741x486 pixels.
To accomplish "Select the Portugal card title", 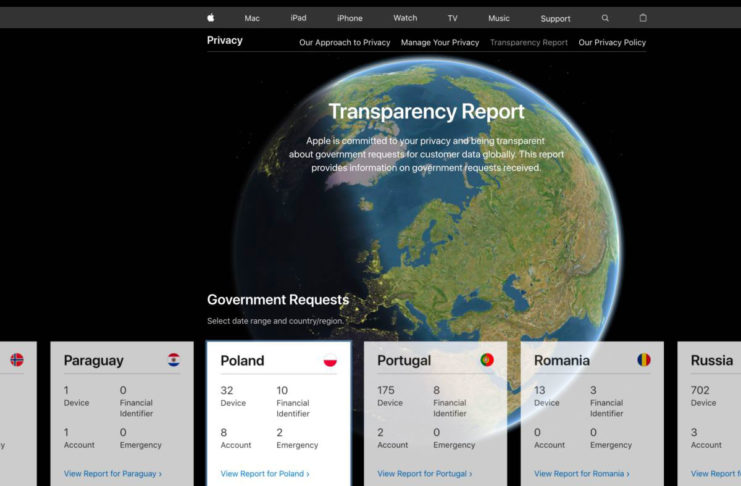I will 404,361.
